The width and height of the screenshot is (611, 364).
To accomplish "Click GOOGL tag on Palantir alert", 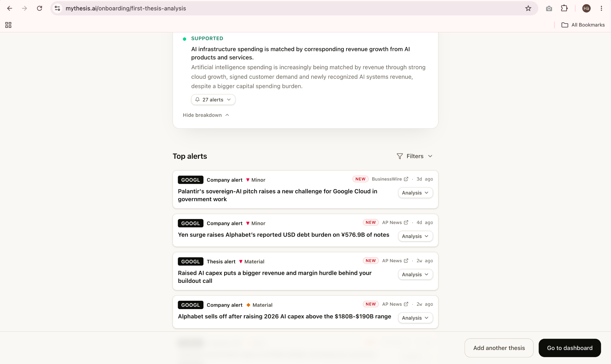I will 191,180.
